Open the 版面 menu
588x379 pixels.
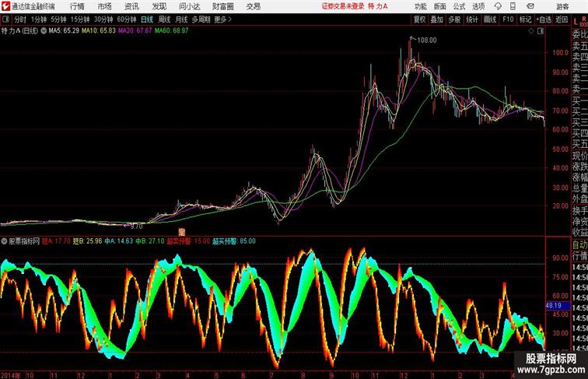click(x=440, y=6)
